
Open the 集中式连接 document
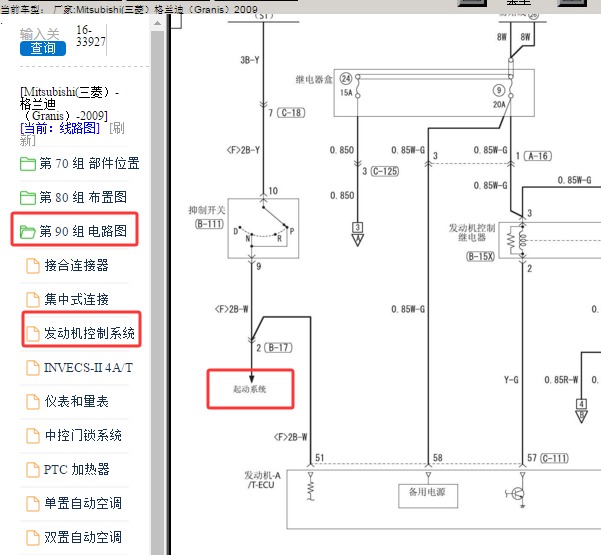pos(76,299)
